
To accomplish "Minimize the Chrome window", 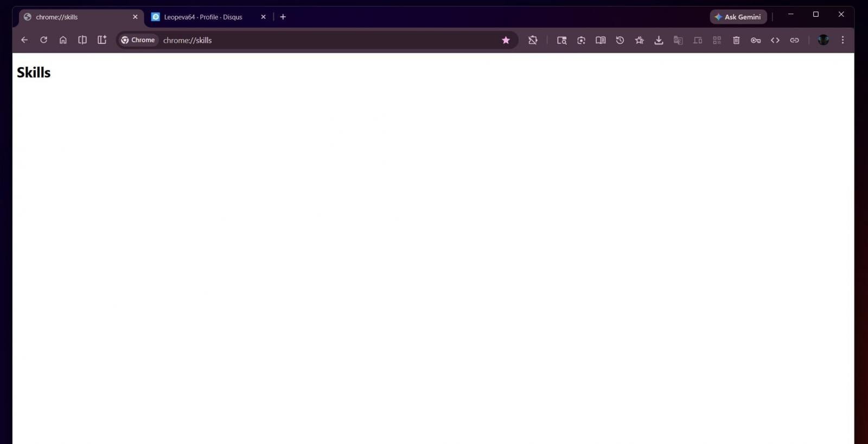I will click(x=791, y=14).
